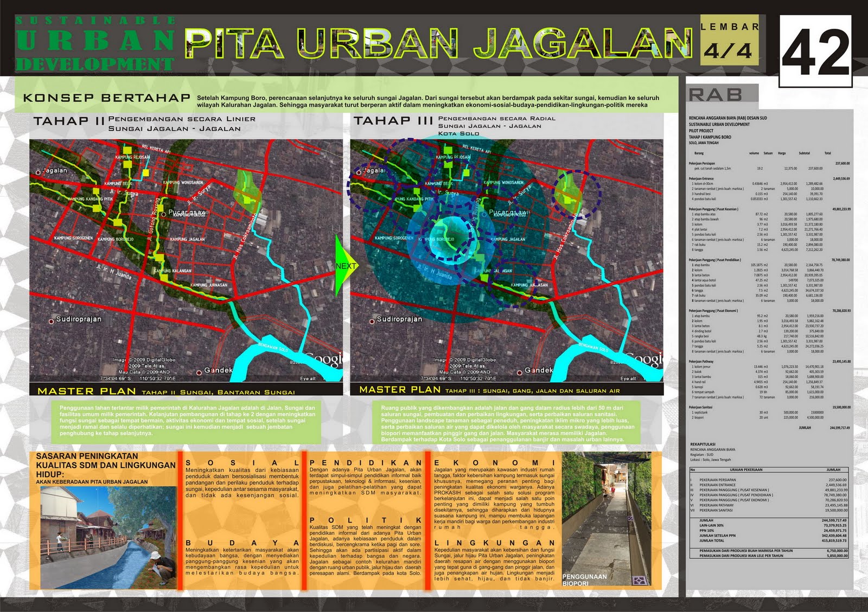Click the BUDAYA column heading

[x=242, y=543]
